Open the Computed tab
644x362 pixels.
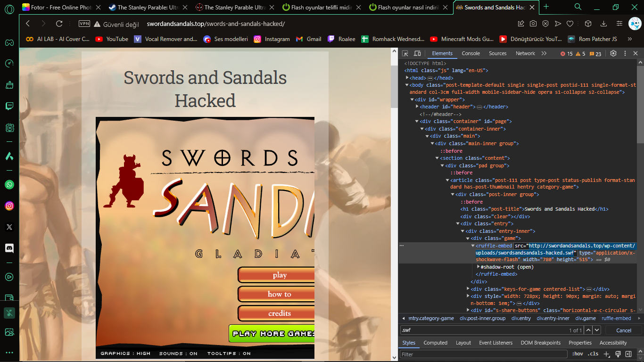click(x=435, y=343)
